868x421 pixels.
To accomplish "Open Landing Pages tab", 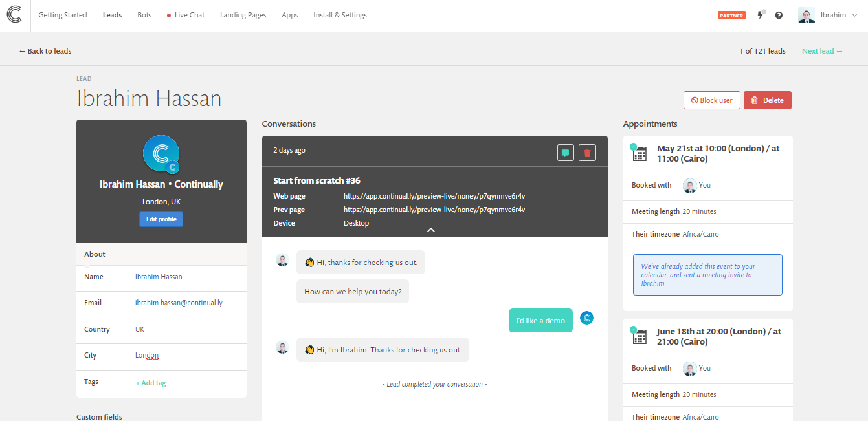I will point(243,15).
